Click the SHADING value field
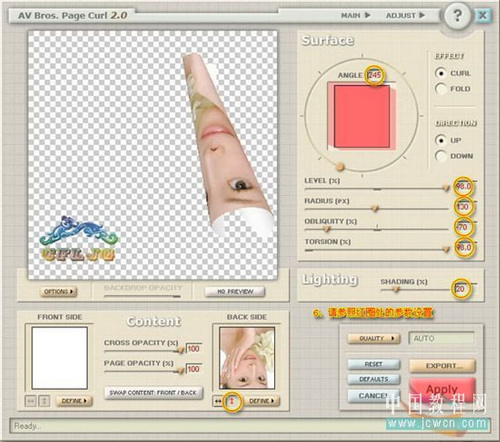The image size is (500, 442). (x=461, y=289)
